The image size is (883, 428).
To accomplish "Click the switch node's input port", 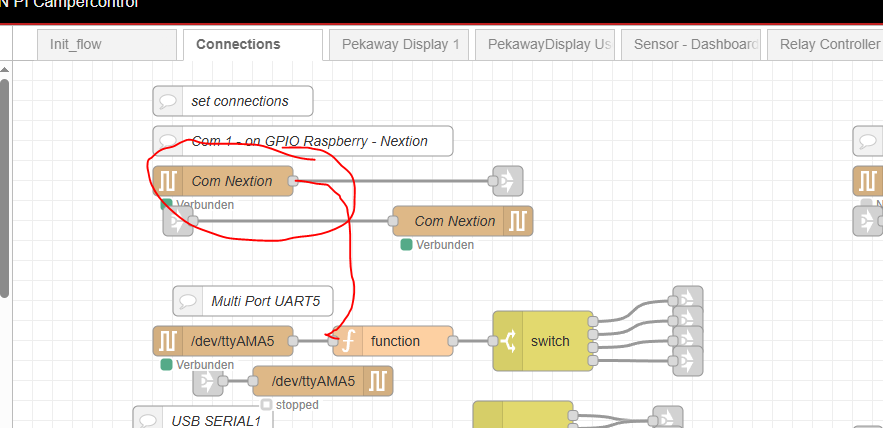I will click(x=493, y=341).
